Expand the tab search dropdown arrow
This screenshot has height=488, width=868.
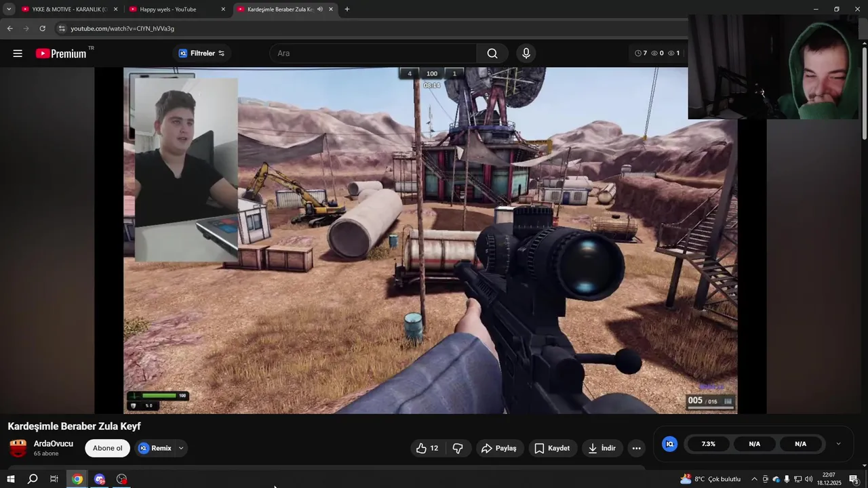click(9, 9)
